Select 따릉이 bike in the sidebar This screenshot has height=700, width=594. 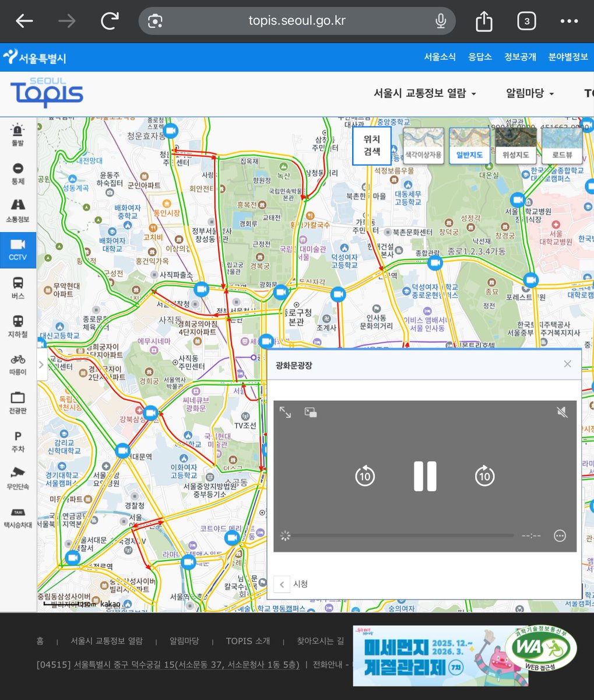pos(18,365)
